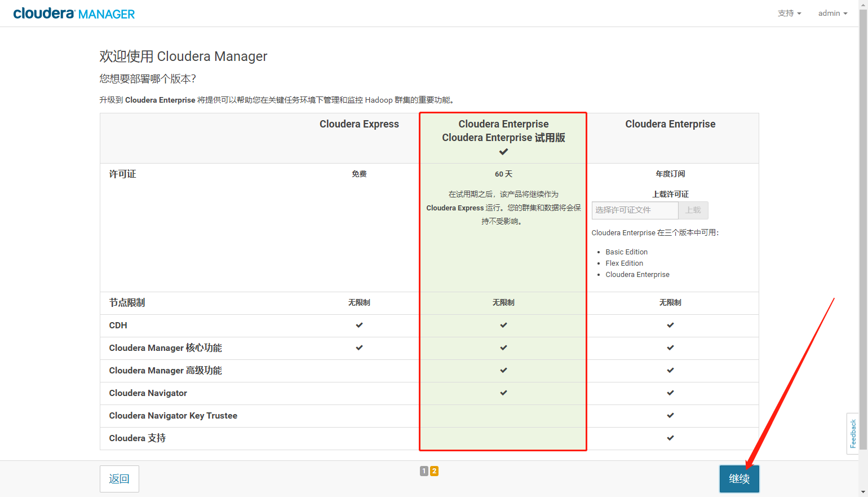868x497 pixels.
Task: Open the Feedback side tab
Action: [x=853, y=433]
